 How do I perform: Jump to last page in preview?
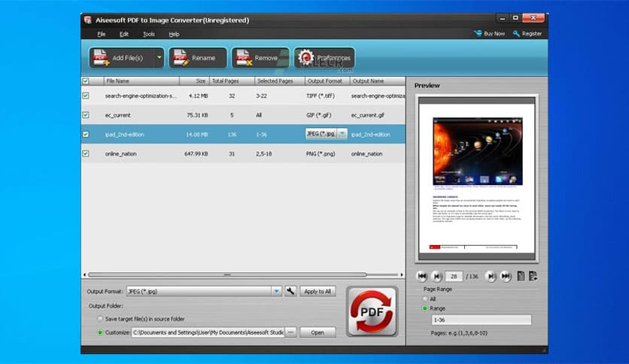click(x=506, y=276)
